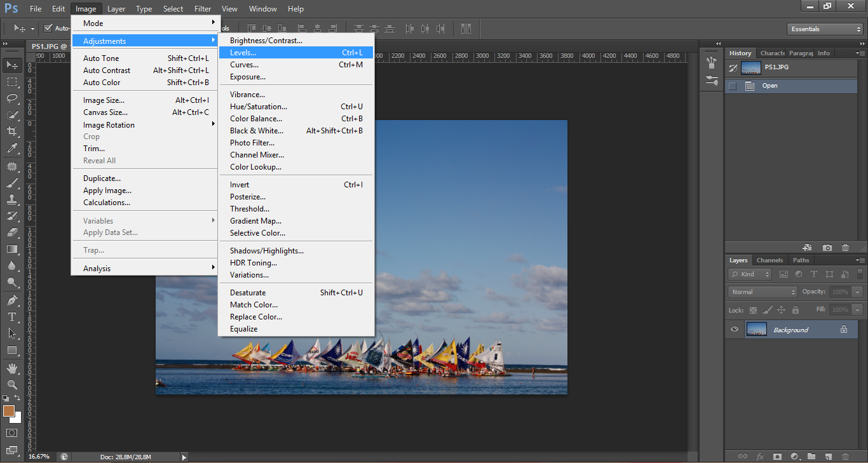Toggle the Auto-Select checkbox
Image resolution: width=868 pixels, height=463 pixels.
(x=48, y=28)
